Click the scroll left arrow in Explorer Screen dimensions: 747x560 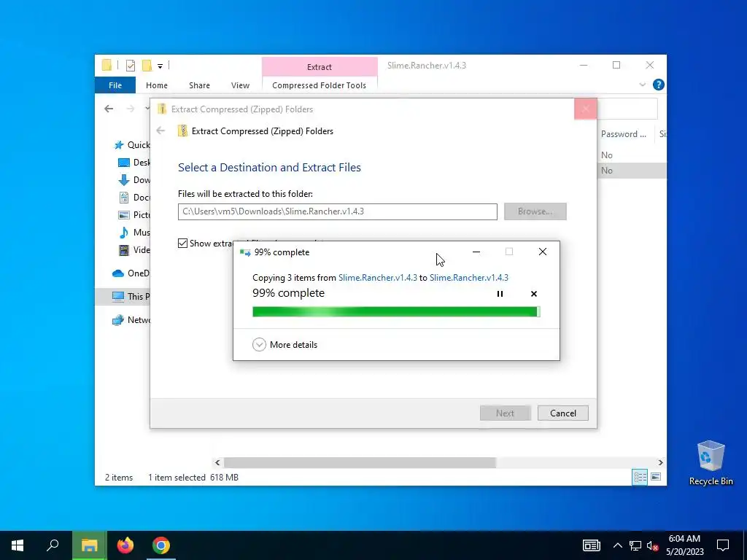click(217, 462)
